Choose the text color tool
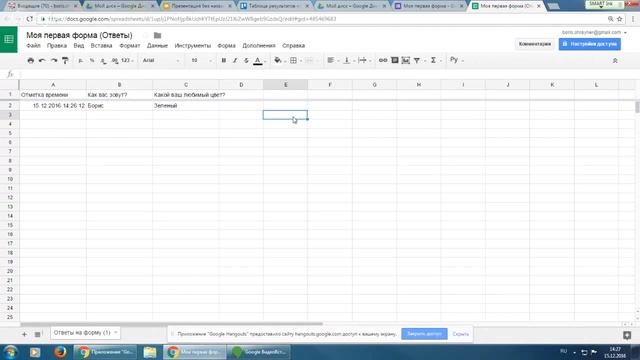Image resolution: width=640 pixels, height=360 pixels. (x=258, y=60)
